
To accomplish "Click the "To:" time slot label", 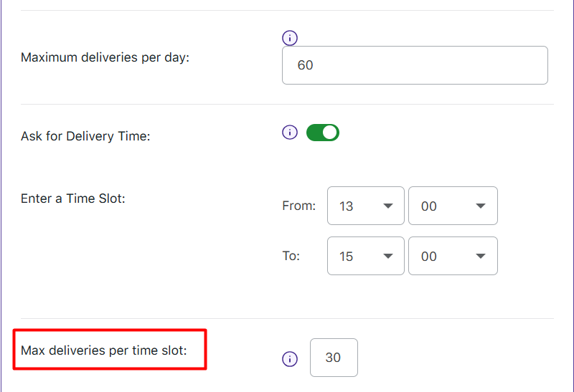I will point(291,257).
